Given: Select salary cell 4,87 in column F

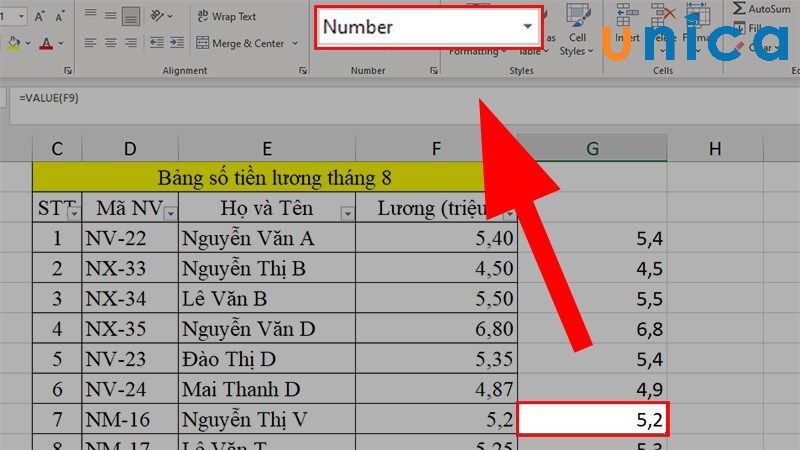Looking at the screenshot, I should (x=437, y=389).
